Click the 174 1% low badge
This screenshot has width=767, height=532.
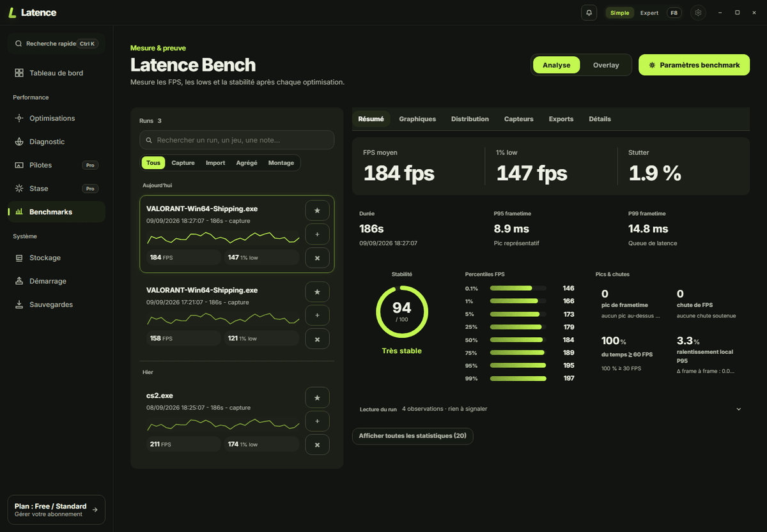coord(261,445)
